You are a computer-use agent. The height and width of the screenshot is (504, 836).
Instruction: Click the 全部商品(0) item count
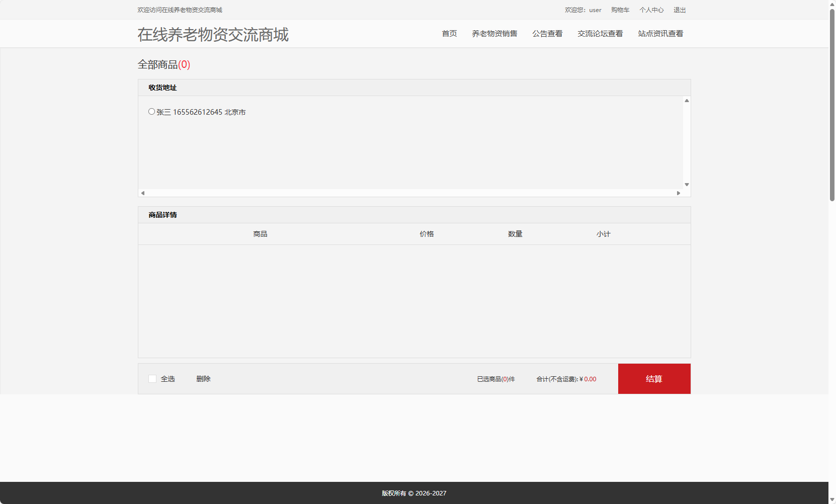[163, 65]
